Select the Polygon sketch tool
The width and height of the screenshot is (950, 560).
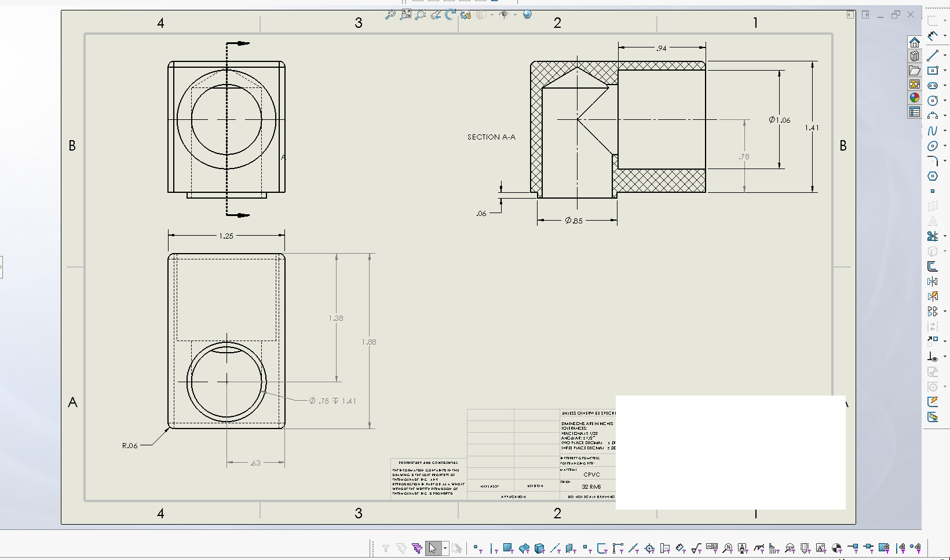(932, 176)
